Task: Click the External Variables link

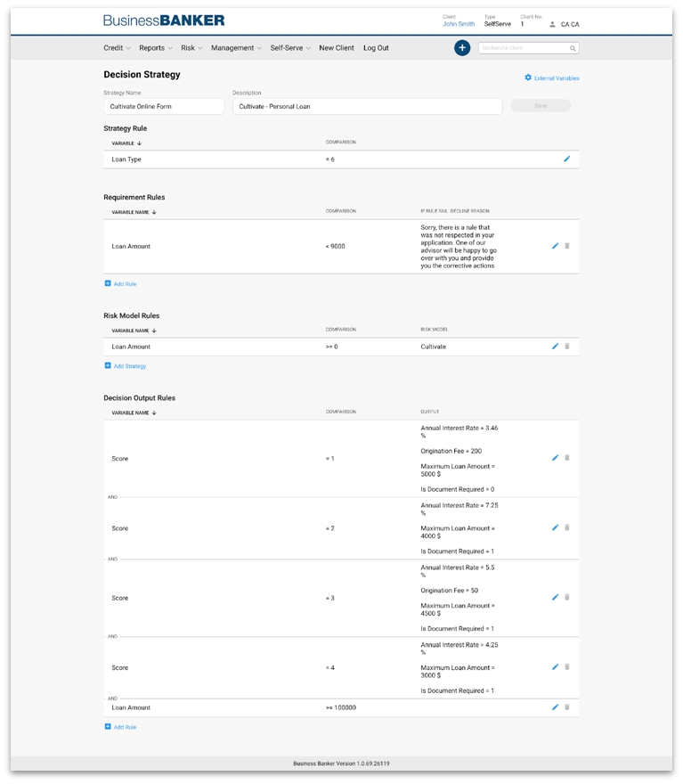Action: 556,78
